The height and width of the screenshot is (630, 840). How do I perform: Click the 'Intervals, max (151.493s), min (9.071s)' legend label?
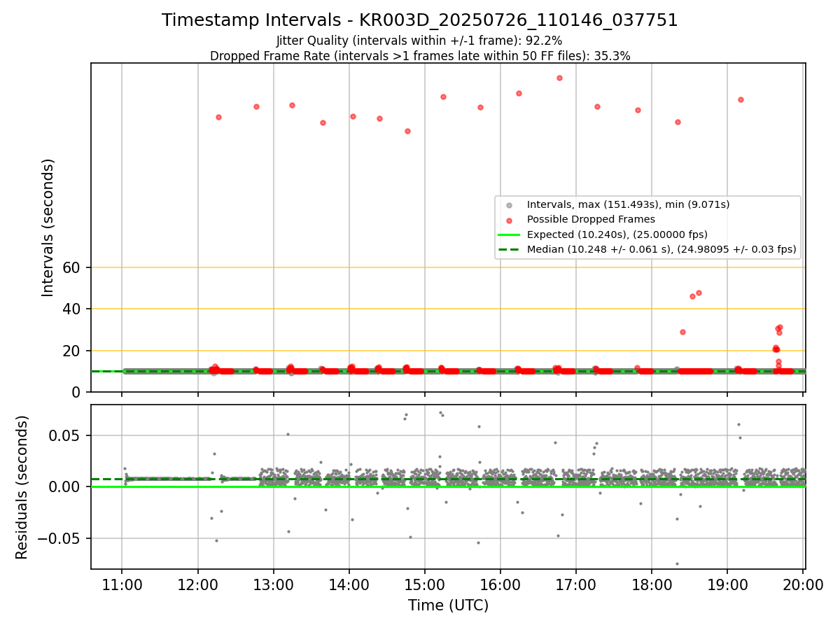(628, 204)
